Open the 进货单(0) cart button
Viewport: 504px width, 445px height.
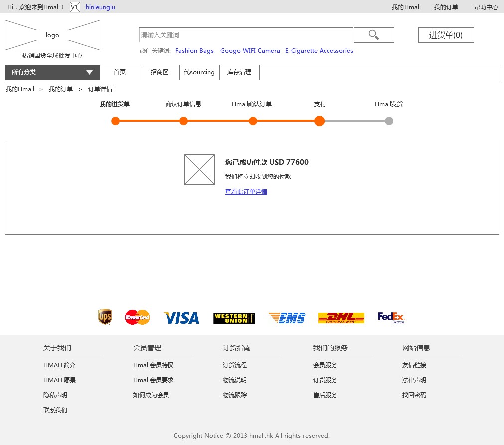pyautogui.click(x=446, y=35)
